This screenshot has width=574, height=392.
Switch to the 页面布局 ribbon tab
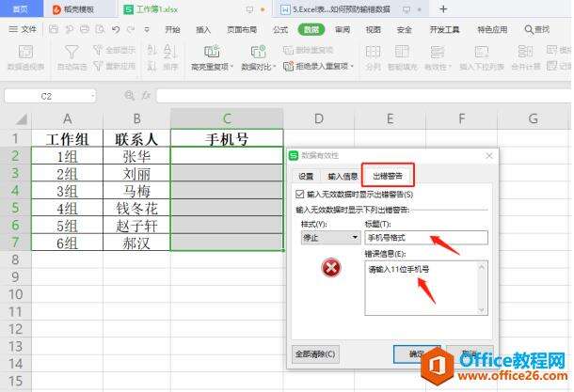pyautogui.click(x=242, y=30)
